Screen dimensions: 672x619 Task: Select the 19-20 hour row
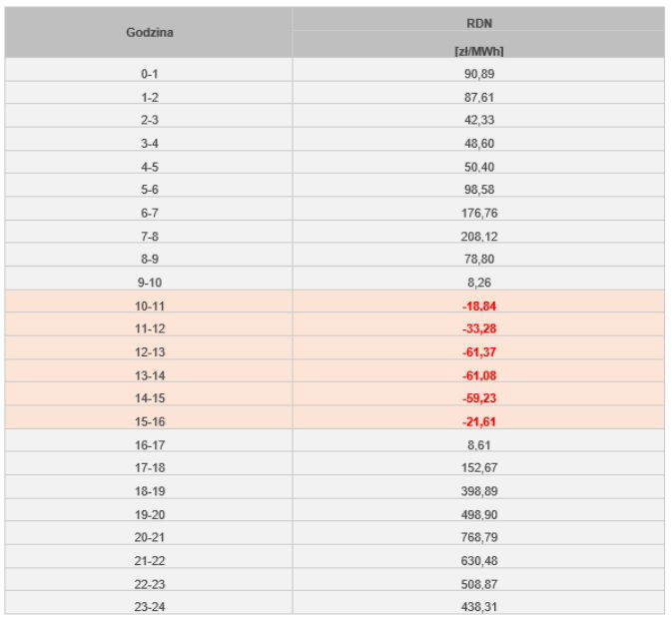coord(150,512)
